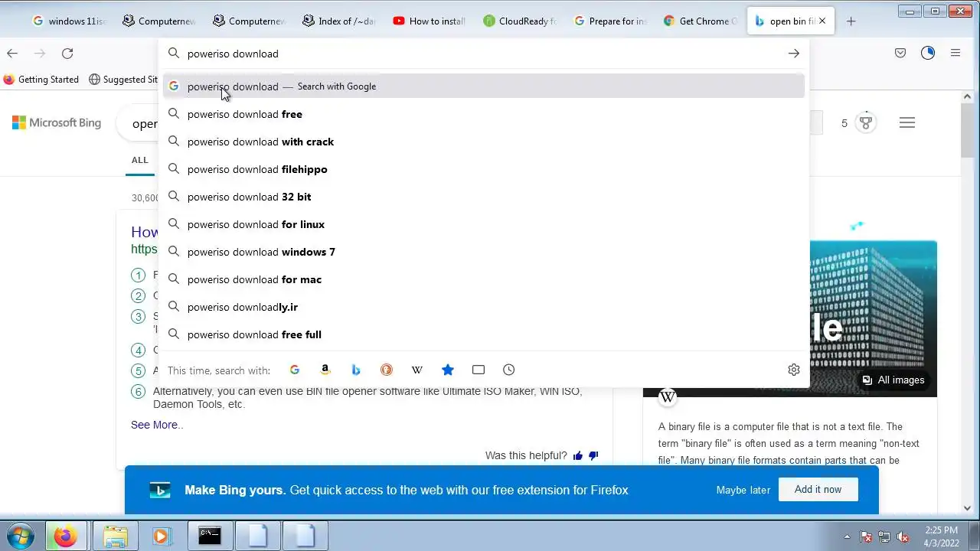Select suggestion 'poweriso download free full'

point(484,334)
